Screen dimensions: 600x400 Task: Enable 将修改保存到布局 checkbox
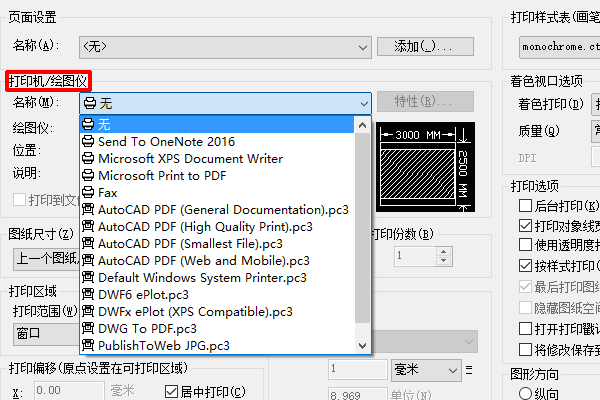tap(525, 349)
